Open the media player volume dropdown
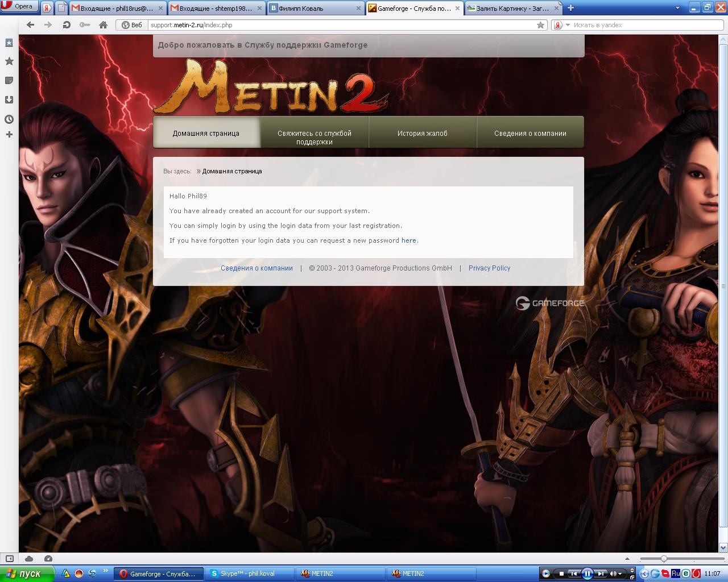 coord(619,573)
